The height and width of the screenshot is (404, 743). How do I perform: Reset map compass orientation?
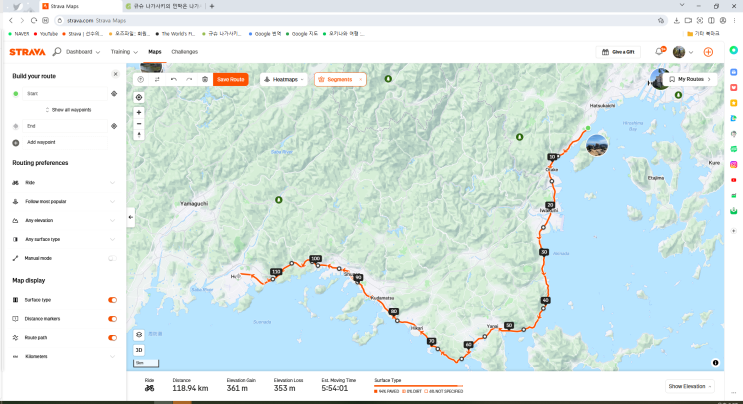coord(139,135)
